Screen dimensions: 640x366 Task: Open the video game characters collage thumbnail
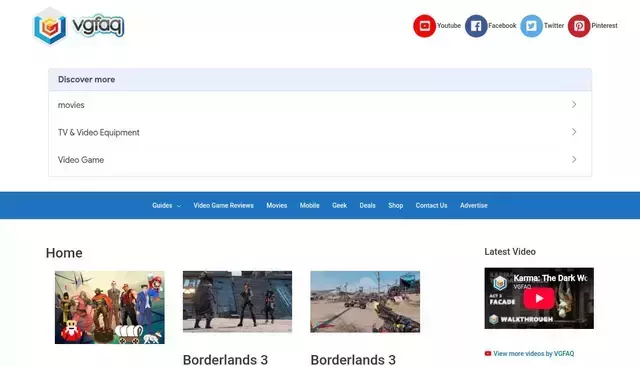point(110,307)
